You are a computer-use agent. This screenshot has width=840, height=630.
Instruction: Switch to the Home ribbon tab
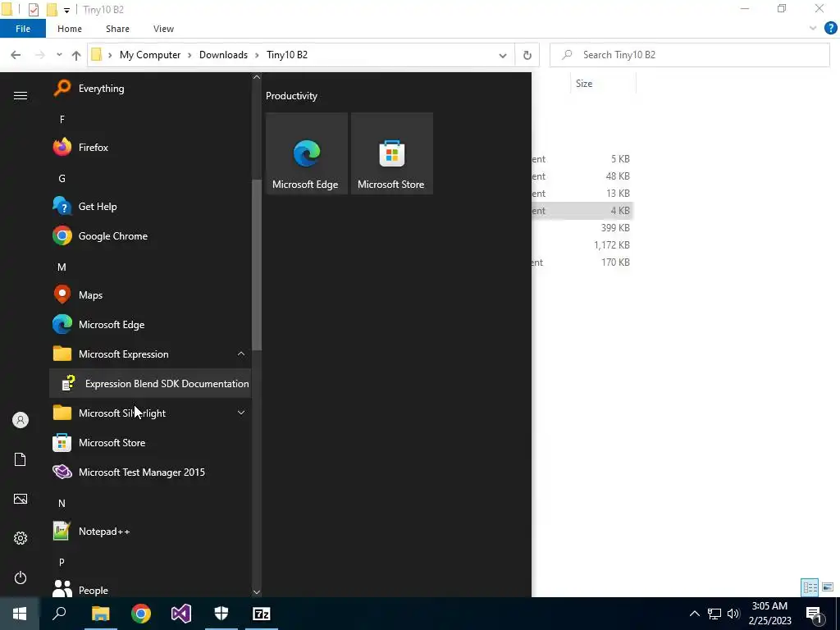pyautogui.click(x=70, y=29)
